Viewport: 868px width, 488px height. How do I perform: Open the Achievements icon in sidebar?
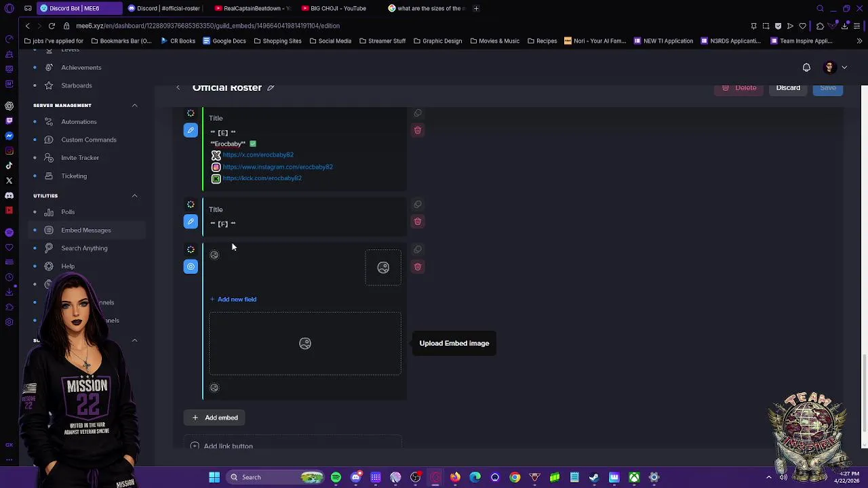click(x=49, y=67)
